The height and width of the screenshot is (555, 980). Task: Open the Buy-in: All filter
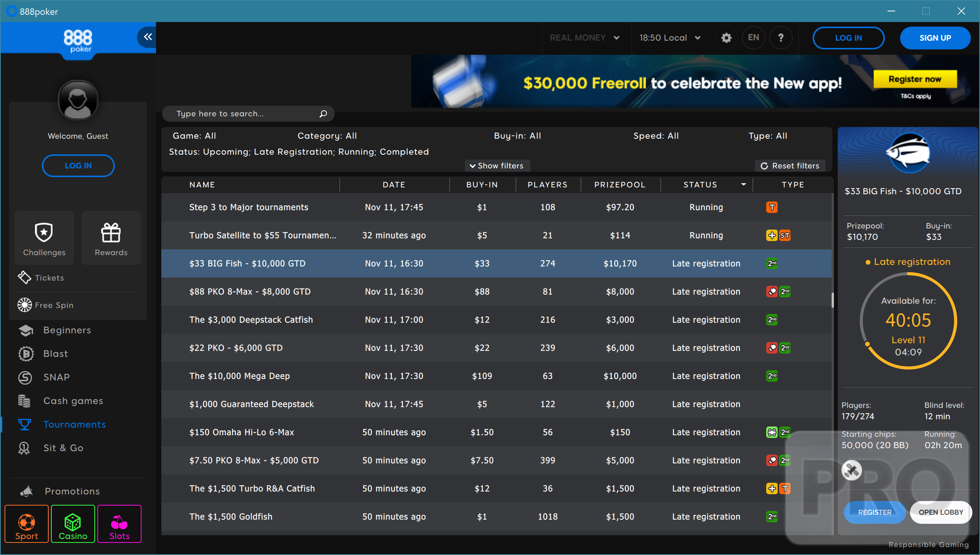(517, 136)
